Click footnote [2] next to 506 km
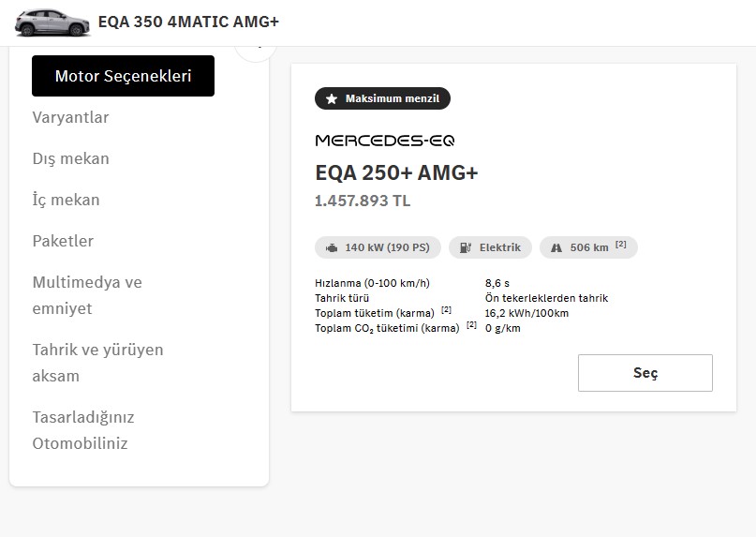The width and height of the screenshot is (756, 537). (x=621, y=245)
